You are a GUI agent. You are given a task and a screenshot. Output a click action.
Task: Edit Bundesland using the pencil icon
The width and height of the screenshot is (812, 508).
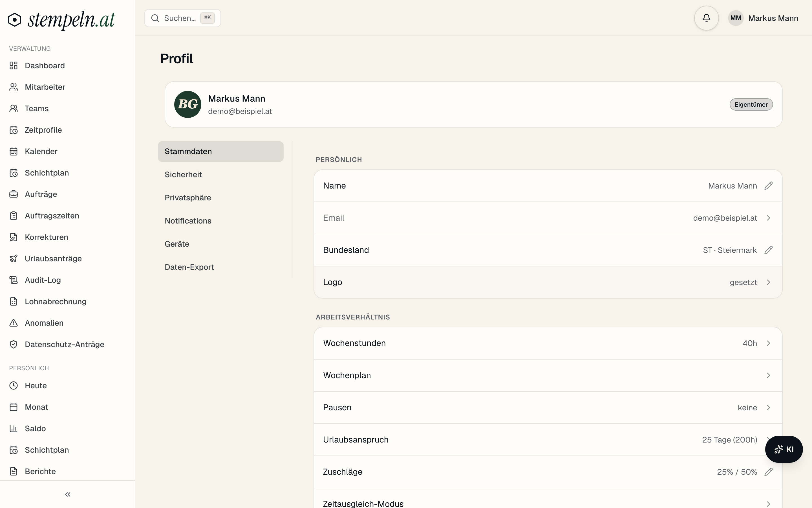pos(768,250)
